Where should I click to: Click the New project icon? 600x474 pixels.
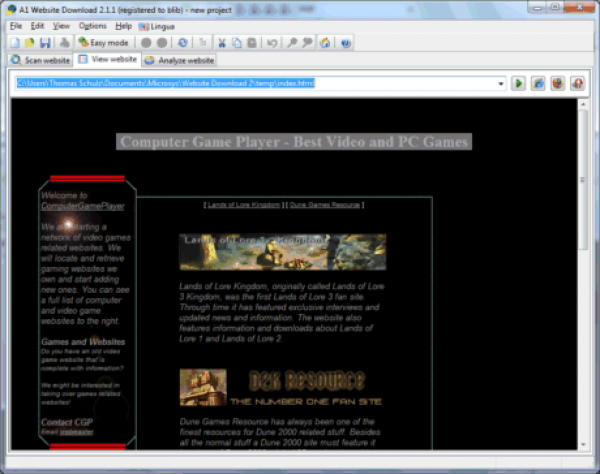tap(15, 43)
